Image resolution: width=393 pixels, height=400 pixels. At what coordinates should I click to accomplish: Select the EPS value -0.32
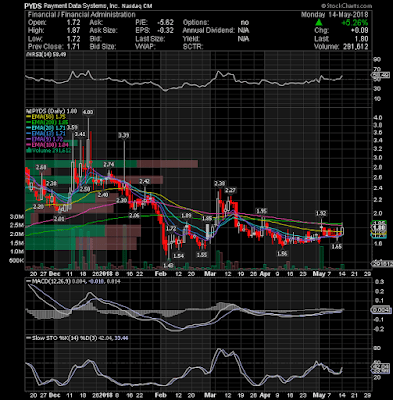(x=166, y=31)
